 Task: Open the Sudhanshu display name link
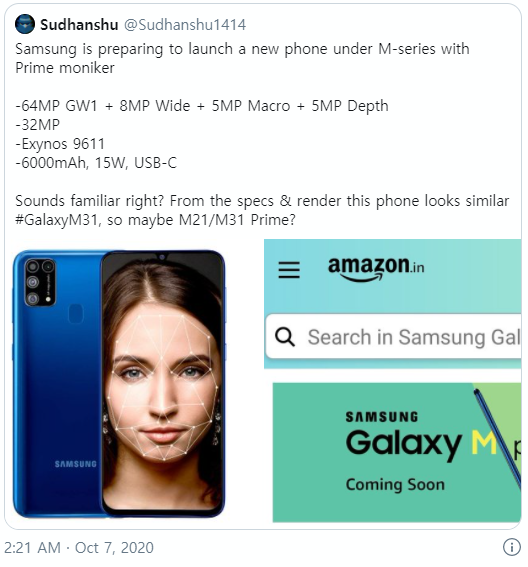pos(79,25)
